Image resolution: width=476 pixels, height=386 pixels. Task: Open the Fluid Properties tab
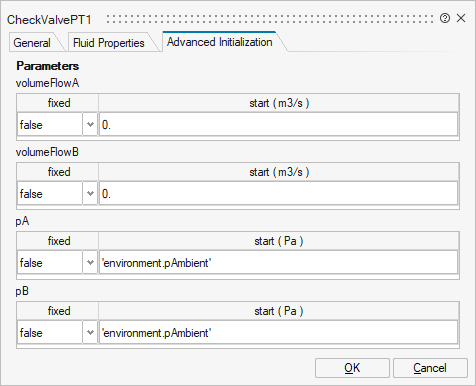(109, 43)
